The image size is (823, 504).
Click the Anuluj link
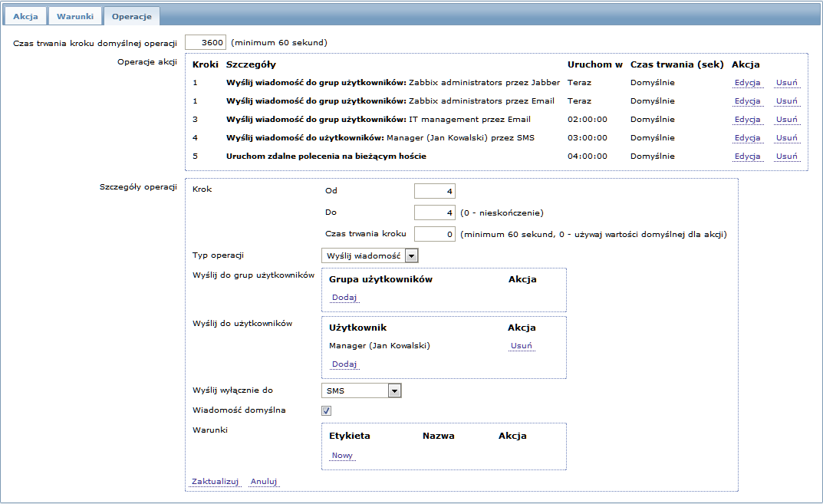click(264, 482)
